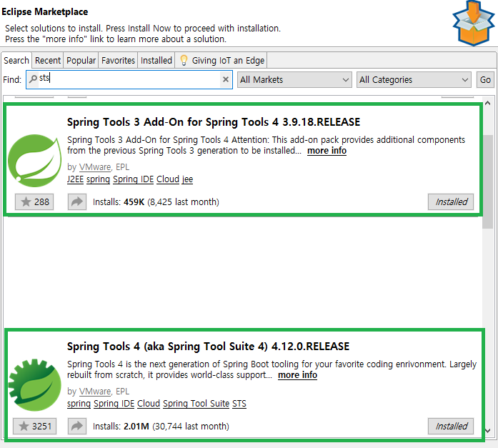Image resolution: width=498 pixels, height=448 pixels.
Task: Share the Spring Tools 3 Add-On entry
Action: click(x=77, y=202)
